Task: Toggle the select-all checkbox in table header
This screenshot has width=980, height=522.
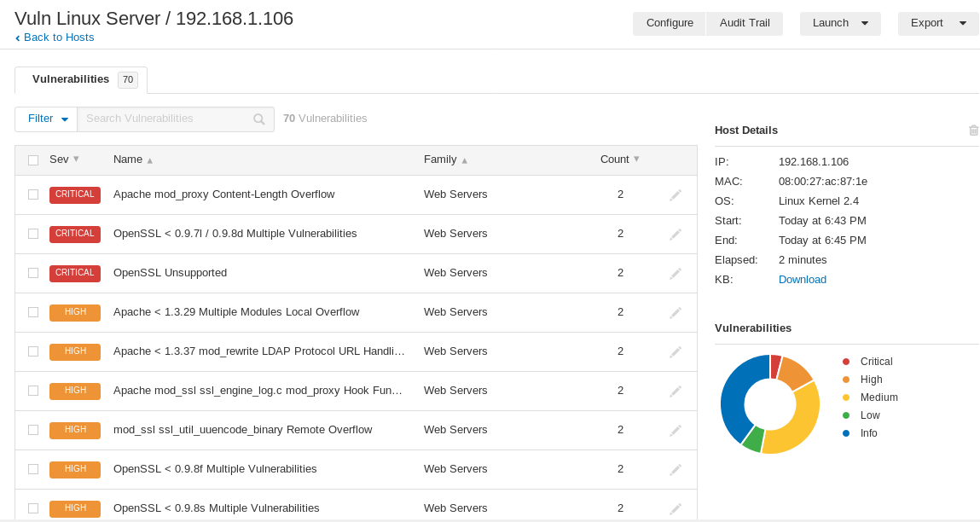Action: [x=33, y=159]
